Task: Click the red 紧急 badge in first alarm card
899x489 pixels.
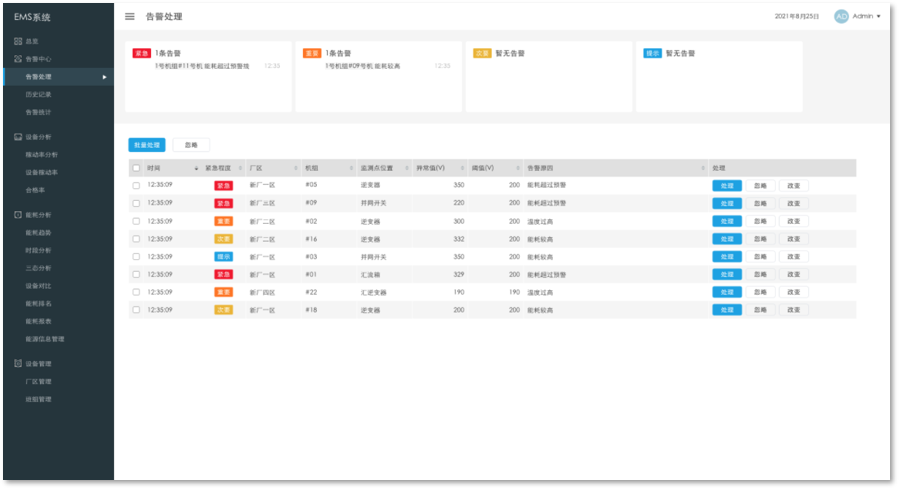Action: click(142, 53)
